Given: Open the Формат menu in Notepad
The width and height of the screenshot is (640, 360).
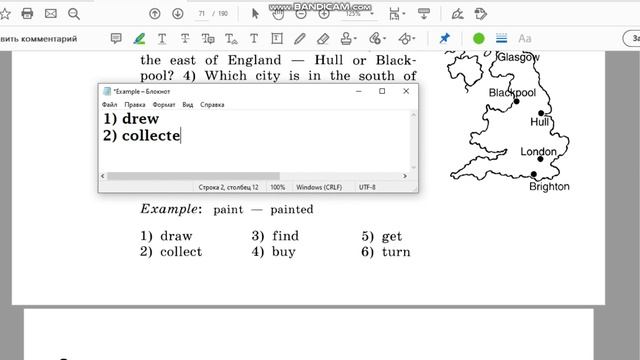Looking at the screenshot, I should click(x=164, y=104).
